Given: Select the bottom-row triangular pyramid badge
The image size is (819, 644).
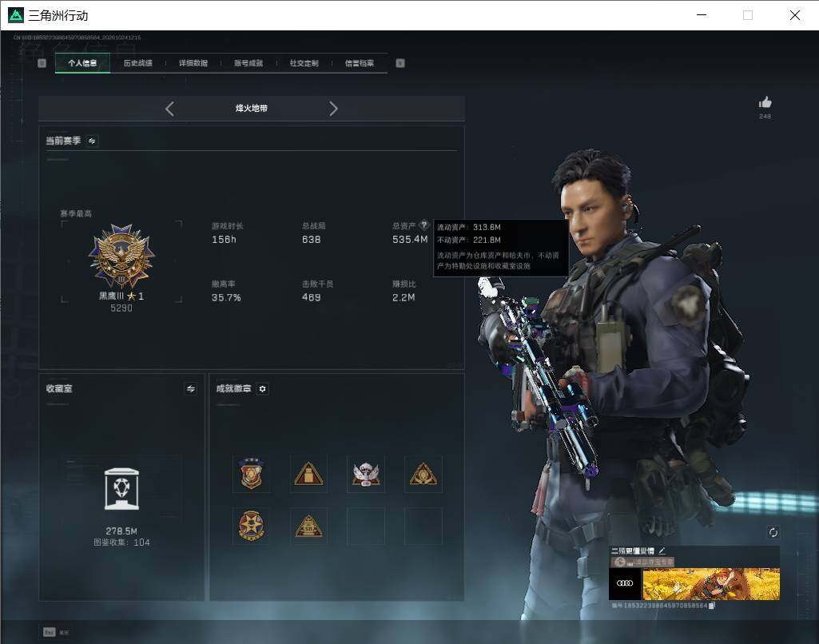Looking at the screenshot, I should [308, 526].
